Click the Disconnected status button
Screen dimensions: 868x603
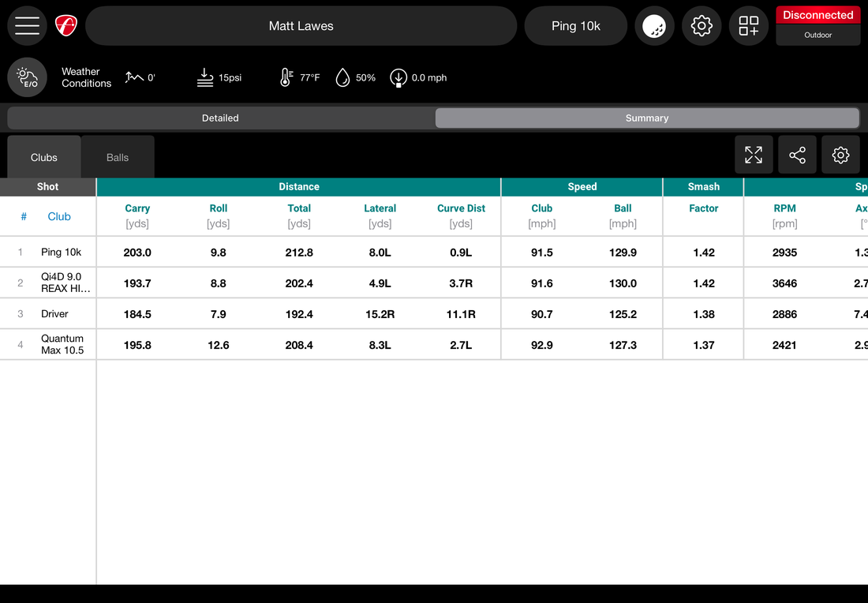817,15
